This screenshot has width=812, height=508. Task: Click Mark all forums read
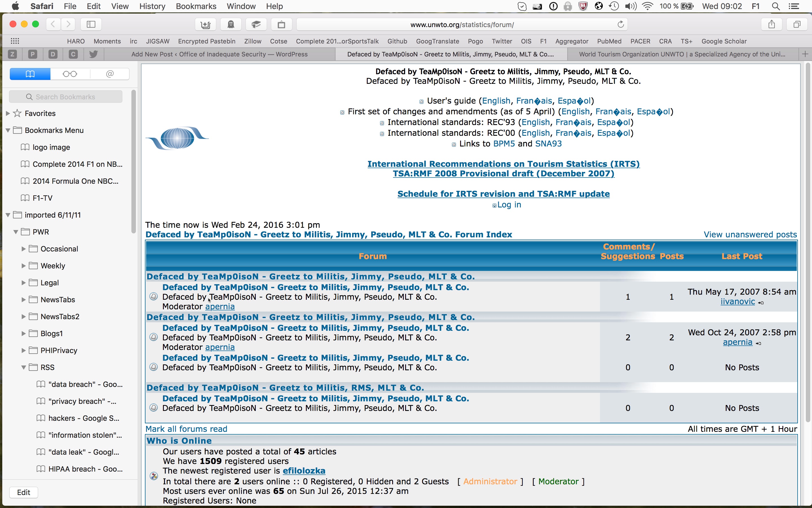[186, 429]
